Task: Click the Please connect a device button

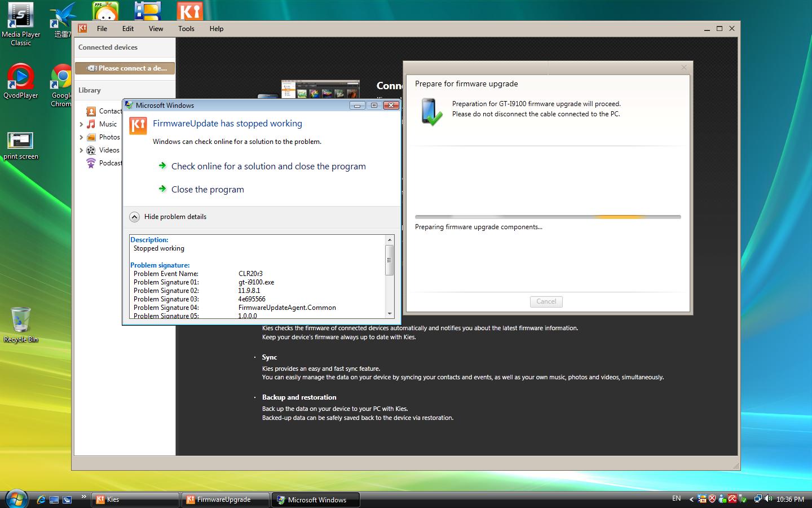Action: tap(125, 68)
